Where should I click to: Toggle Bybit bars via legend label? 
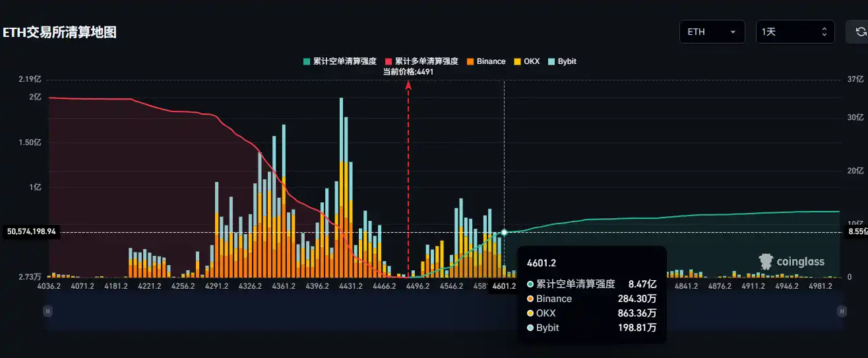tap(567, 61)
